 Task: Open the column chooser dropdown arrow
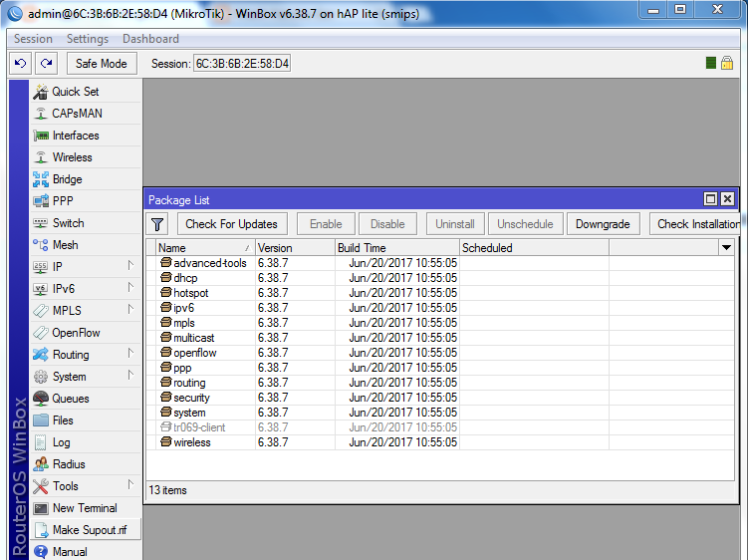click(726, 248)
